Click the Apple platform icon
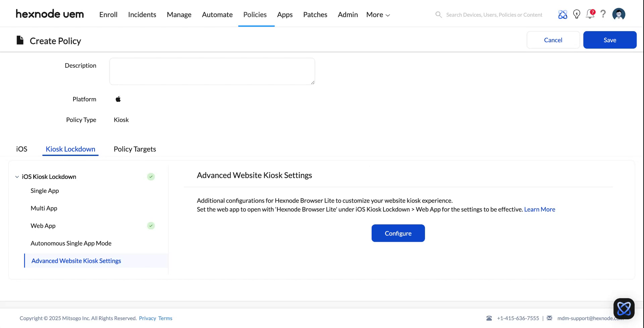 (x=118, y=99)
